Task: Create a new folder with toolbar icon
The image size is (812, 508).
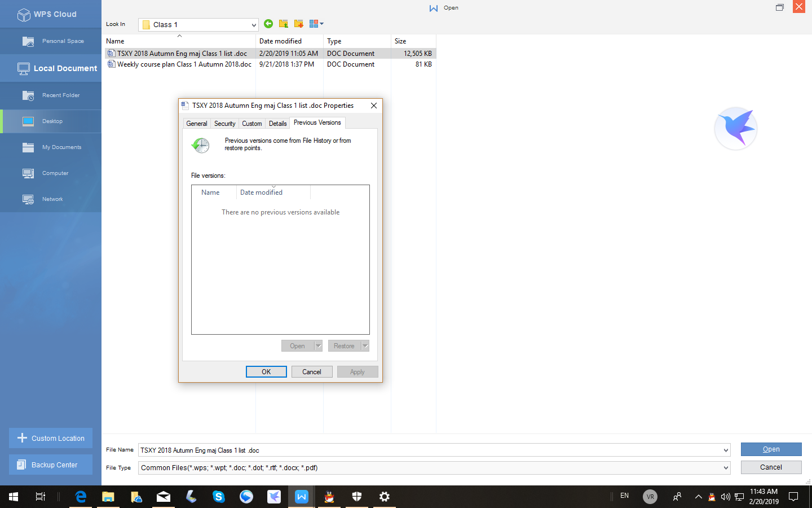Action: tap(299, 24)
